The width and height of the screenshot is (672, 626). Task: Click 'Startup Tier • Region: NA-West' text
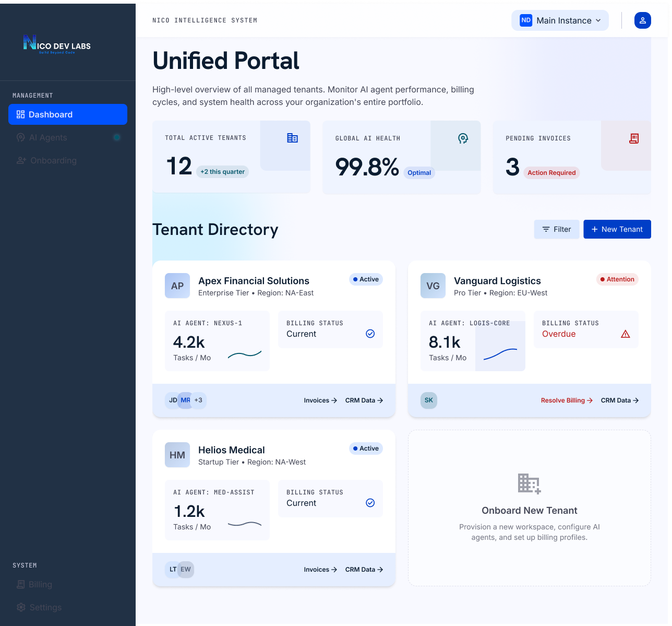coord(252,462)
